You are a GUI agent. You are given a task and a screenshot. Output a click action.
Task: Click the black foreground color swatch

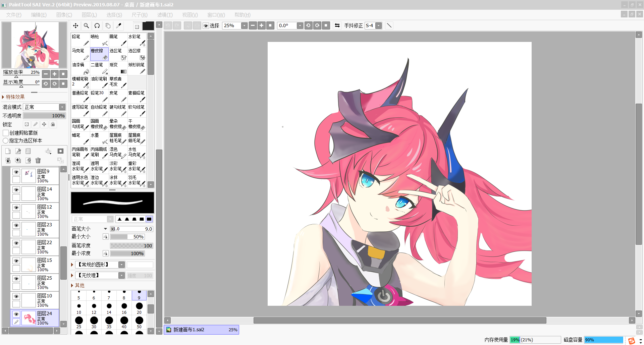(x=148, y=26)
